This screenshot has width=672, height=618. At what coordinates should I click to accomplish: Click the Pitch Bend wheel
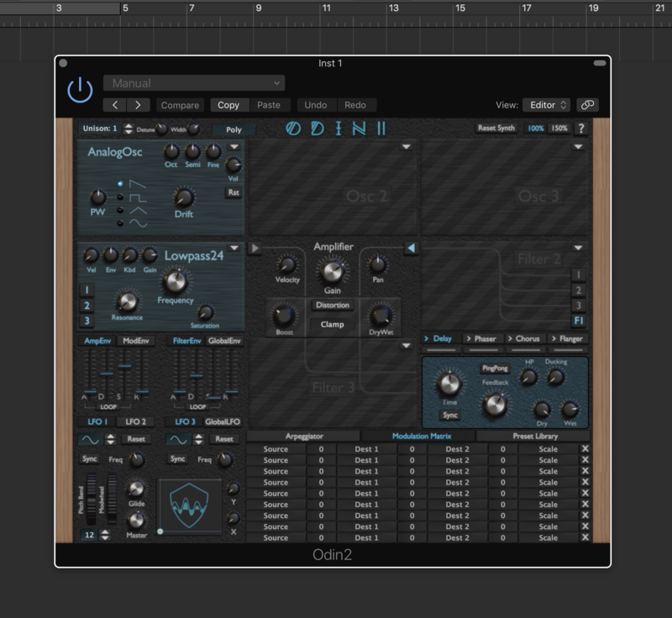point(91,499)
